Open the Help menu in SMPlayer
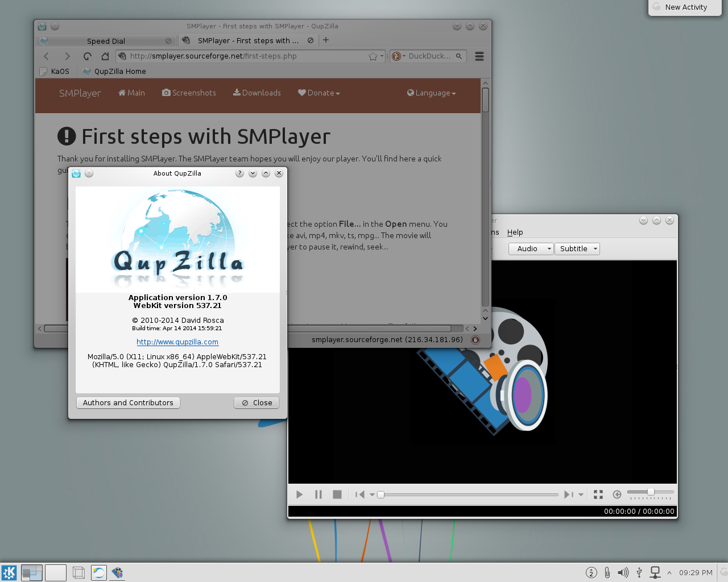 click(515, 232)
